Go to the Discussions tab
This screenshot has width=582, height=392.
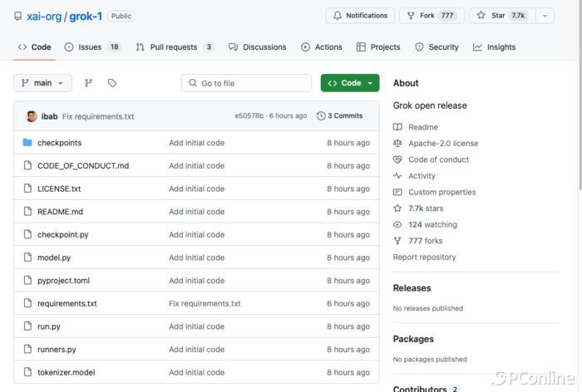(x=257, y=47)
